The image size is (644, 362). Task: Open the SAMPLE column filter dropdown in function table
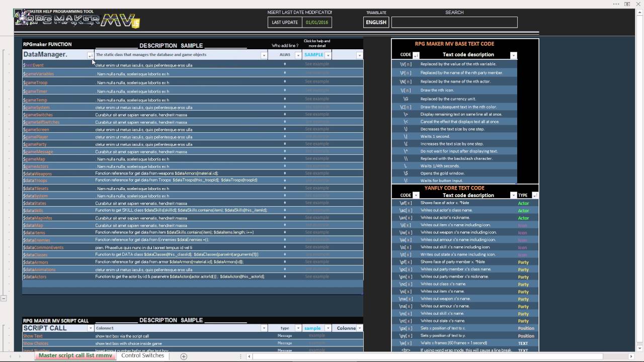pos(328,55)
